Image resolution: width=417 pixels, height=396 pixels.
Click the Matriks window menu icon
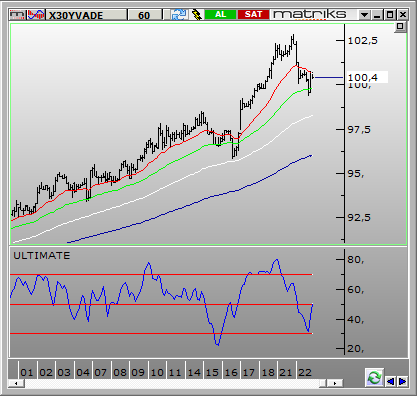pos(17,15)
